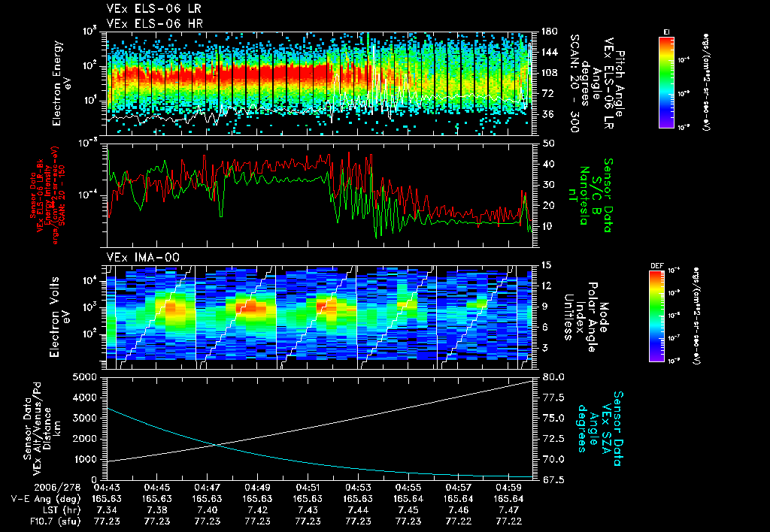Click the 'V-E Ang (deg)' row label
Screen dimensions: 770x532
point(46,499)
